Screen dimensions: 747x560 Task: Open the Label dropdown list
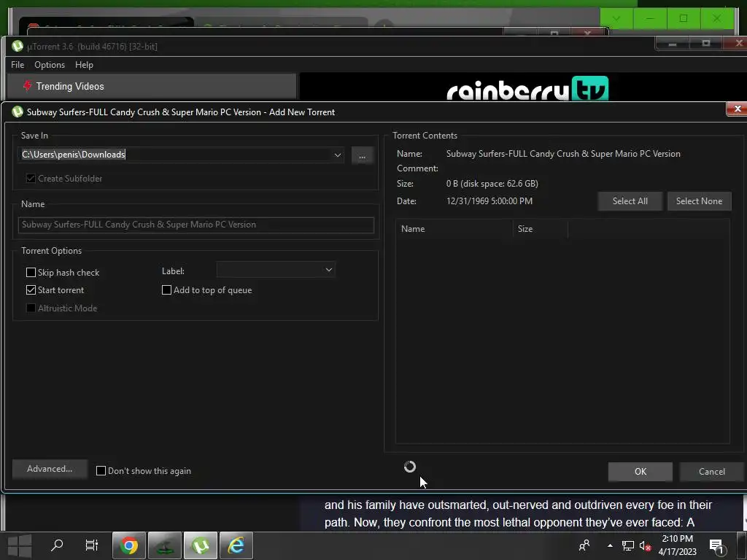pyautogui.click(x=329, y=270)
